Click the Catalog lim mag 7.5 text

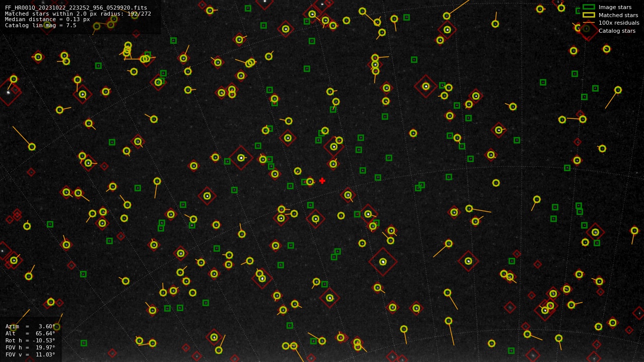coord(41,25)
